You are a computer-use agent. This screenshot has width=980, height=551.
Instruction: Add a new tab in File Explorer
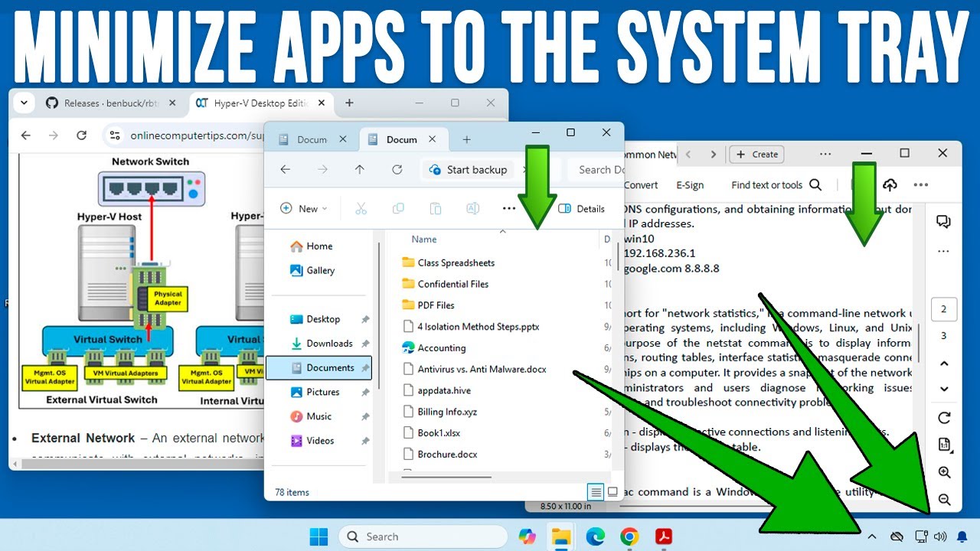[x=466, y=139]
